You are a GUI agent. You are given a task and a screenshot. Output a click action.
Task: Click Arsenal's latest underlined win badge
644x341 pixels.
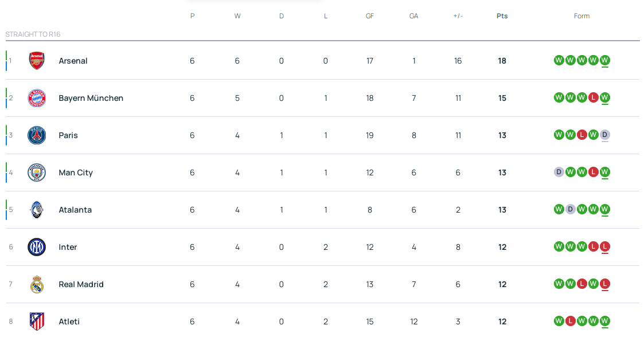[x=604, y=60]
